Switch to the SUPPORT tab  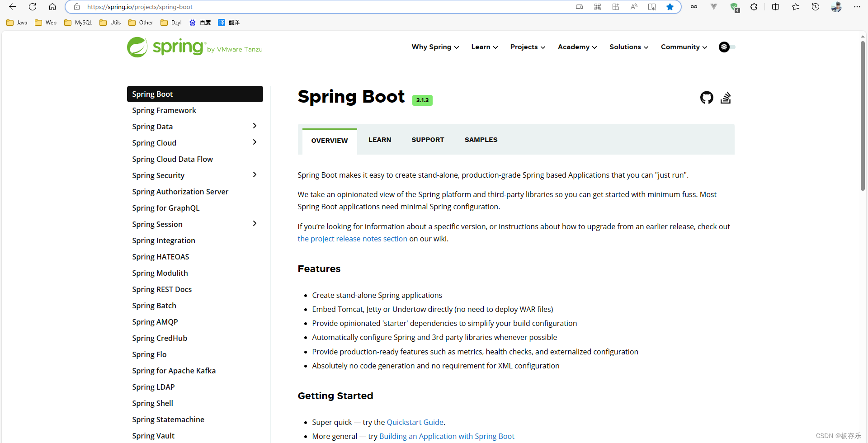(428, 140)
